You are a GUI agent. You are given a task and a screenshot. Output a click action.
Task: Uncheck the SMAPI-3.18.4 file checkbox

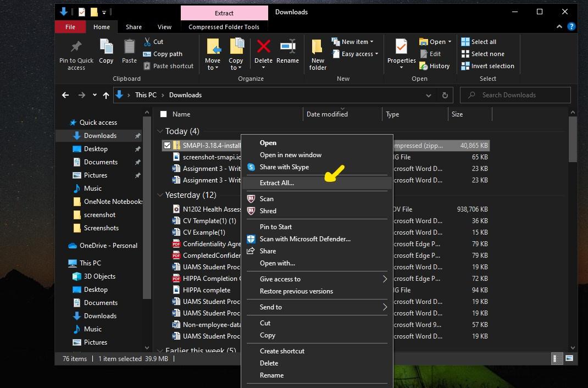coord(167,145)
